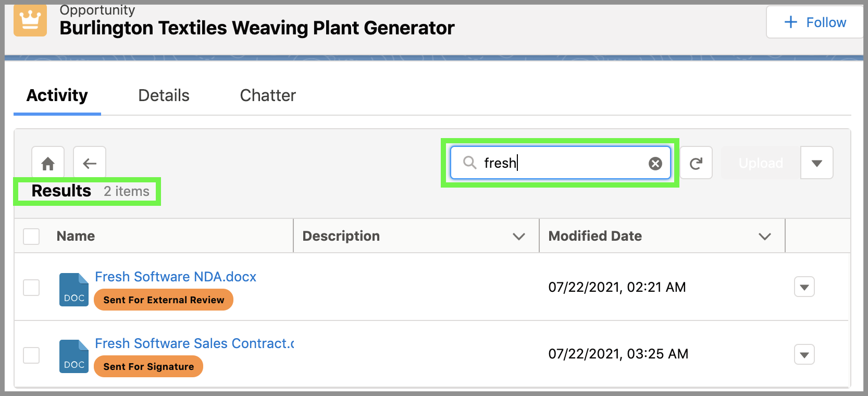Click the refresh icon button
This screenshot has height=396, width=868.
[696, 164]
